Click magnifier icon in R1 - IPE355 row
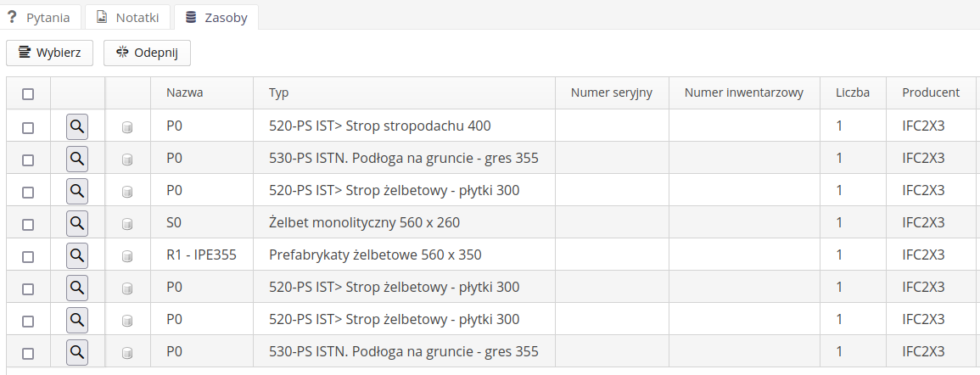This screenshot has width=980, height=375. click(x=77, y=255)
